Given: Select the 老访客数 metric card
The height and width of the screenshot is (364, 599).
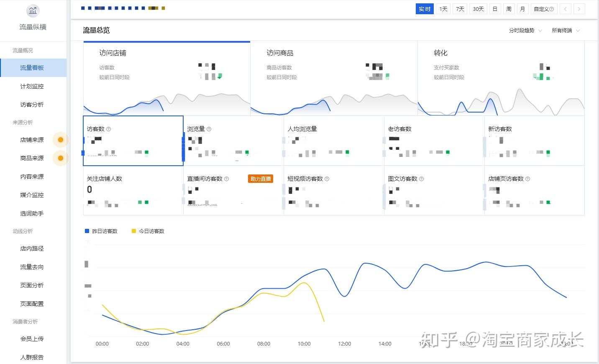Looking at the screenshot, I should [434, 141].
